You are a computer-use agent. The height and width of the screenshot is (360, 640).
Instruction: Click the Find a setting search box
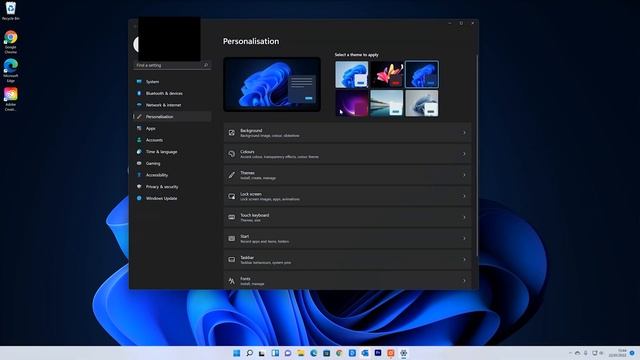tap(172, 65)
